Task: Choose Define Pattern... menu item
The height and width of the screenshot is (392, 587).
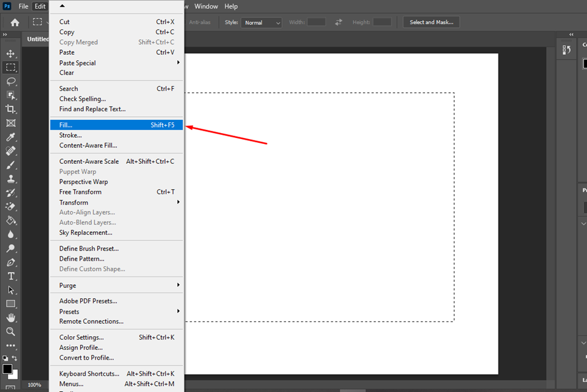Action: coord(116,259)
